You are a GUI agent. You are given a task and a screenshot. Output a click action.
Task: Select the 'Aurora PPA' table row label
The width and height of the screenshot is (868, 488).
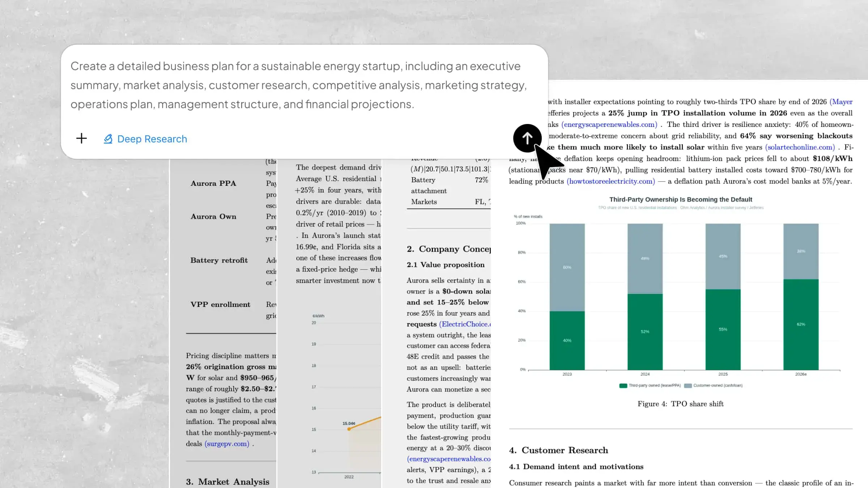[213, 183]
